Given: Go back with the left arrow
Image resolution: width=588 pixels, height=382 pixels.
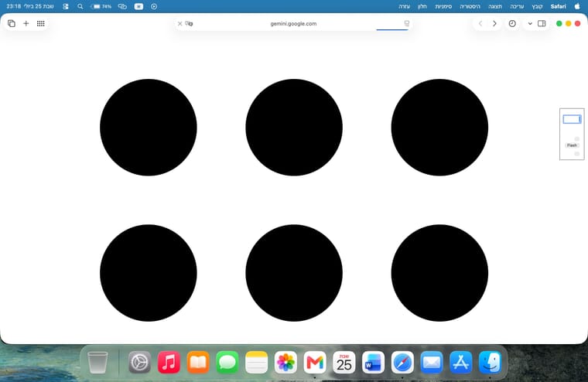Looking at the screenshot, I should point(480,23).
